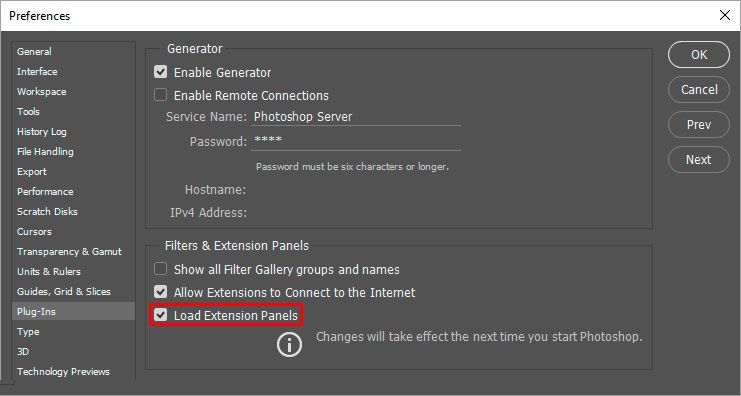
Task: Uncheck Load Extension Panels
Action: [x=161, y=315]
